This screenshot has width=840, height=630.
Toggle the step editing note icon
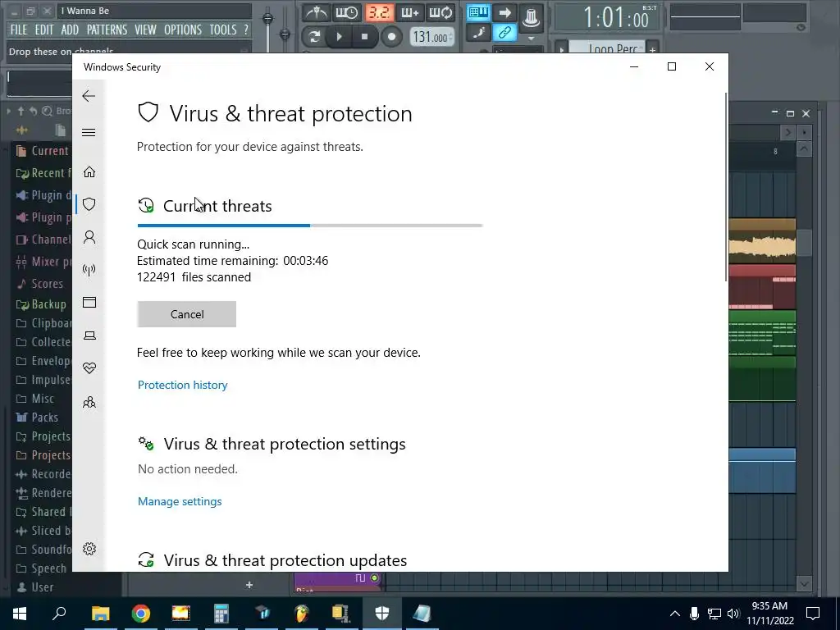[x=478, y=33]
